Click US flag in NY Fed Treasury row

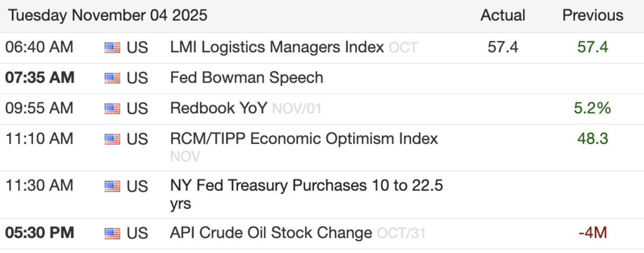click(112, 186)
